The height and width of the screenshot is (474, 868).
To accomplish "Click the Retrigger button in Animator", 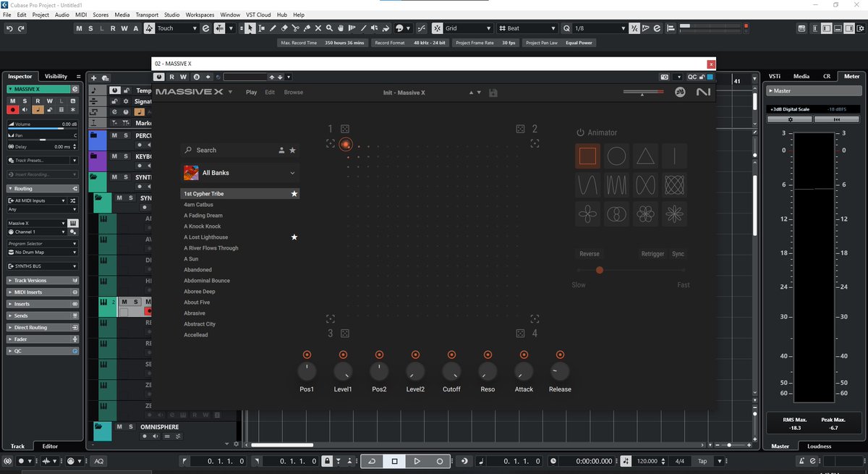I will (x=652, y=254).
